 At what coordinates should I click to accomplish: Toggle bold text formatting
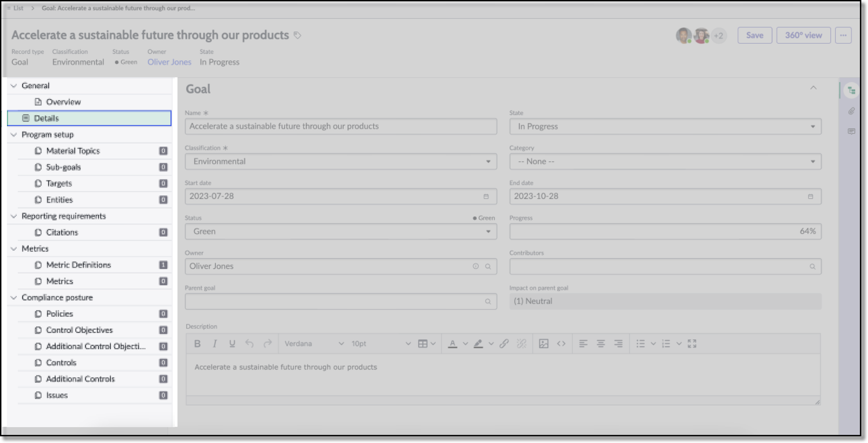pyautogui.click(x=197, y=343)
